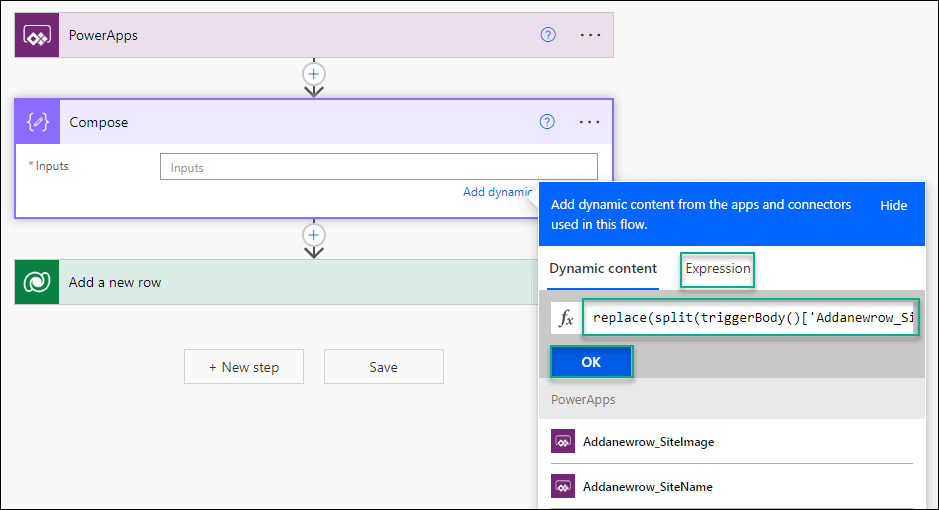Save the flow
939x510 pixels.
coord(384,367)
